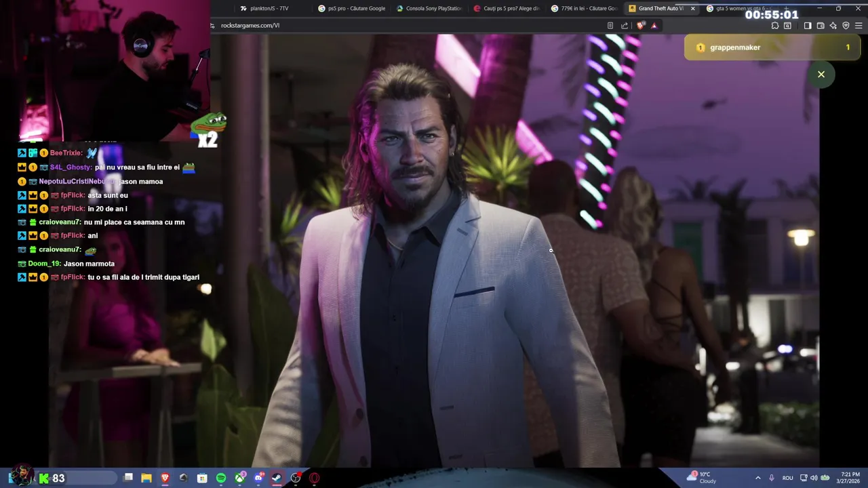Open Unity Hub taskbar icon

[x=183, y=478]
